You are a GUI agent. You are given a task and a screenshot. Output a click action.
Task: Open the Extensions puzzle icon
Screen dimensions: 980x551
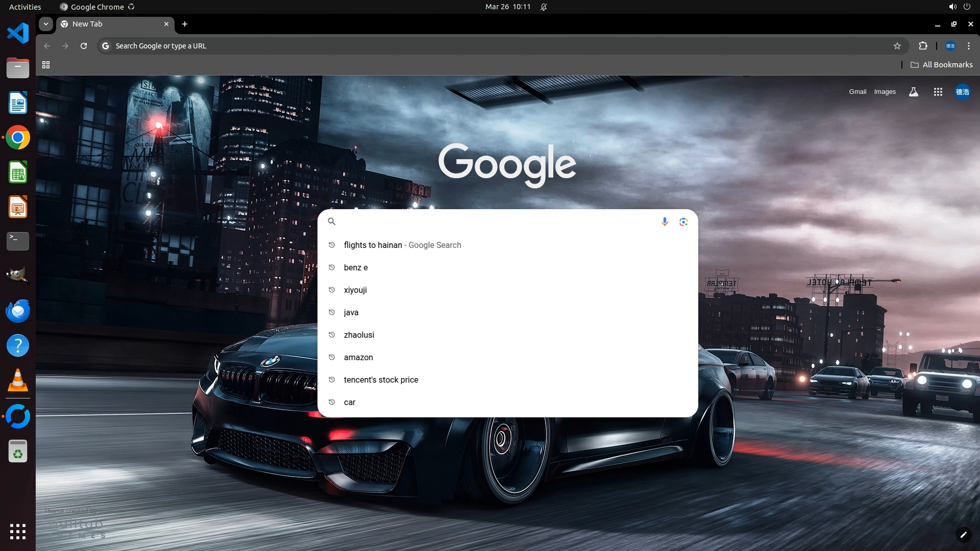[x=923, y=46]
